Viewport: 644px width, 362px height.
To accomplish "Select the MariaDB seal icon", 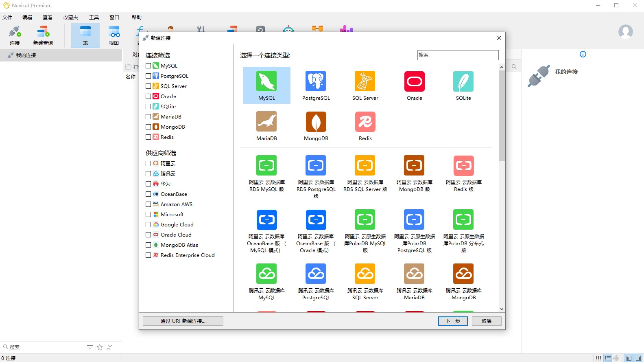I will click(266, 122).
